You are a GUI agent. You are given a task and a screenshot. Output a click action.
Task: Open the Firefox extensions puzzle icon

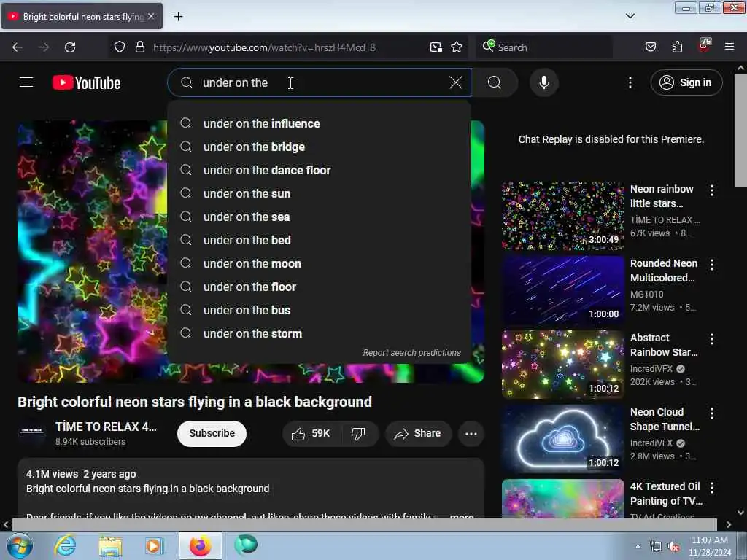point(677,47)
